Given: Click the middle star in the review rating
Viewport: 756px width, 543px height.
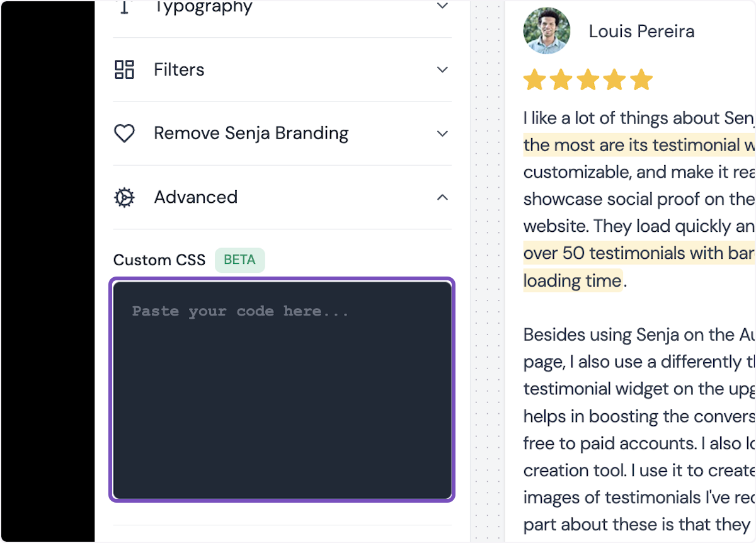Looking at the screenshot, I should pos(588,79).
